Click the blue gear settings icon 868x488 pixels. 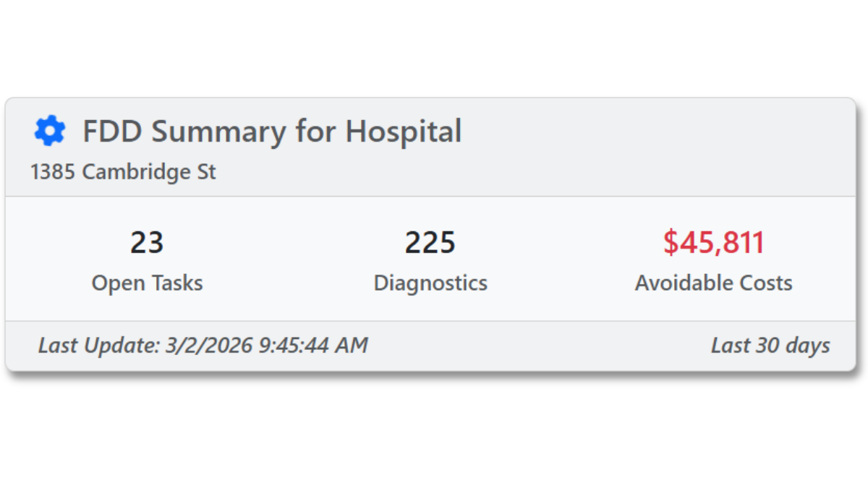pyautogui.click(x=50, y=131)
